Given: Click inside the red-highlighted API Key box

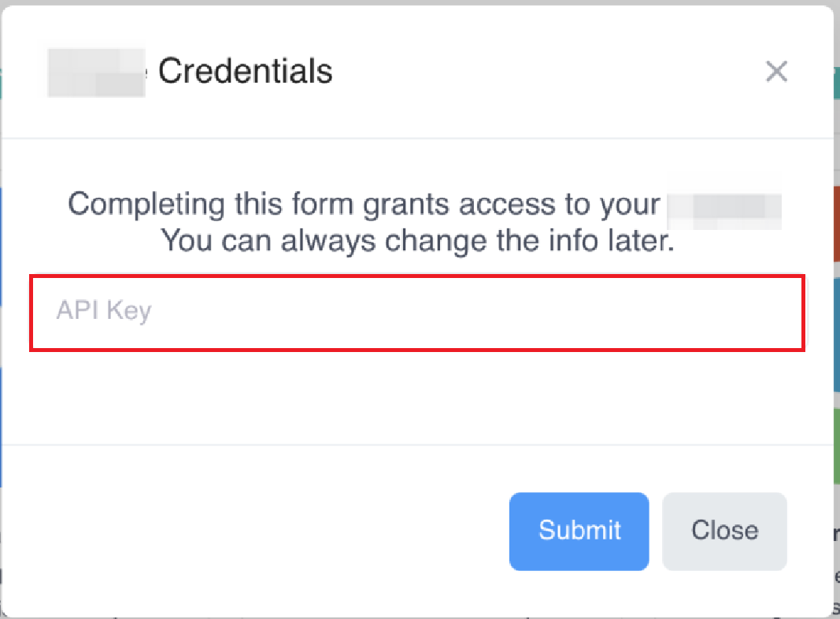Looking at the screenshot, I should pyautogui.click(x=419, y=312).
